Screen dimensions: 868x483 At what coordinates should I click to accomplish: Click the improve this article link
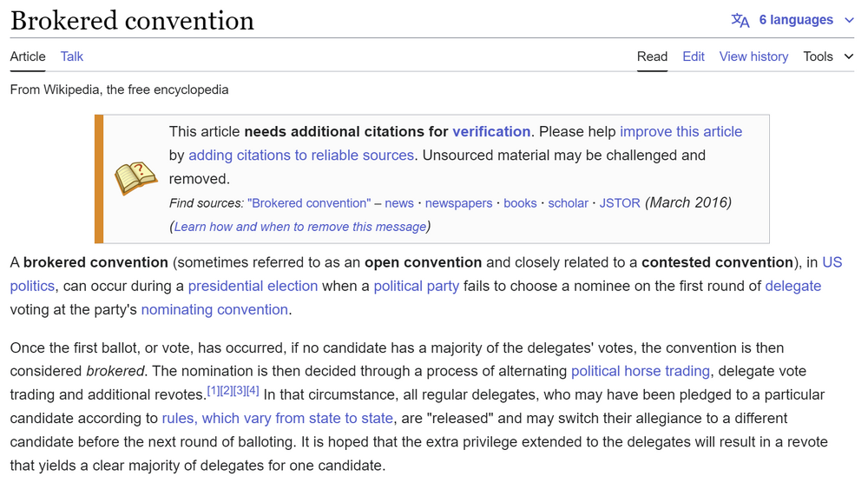[x=681, y=132]
